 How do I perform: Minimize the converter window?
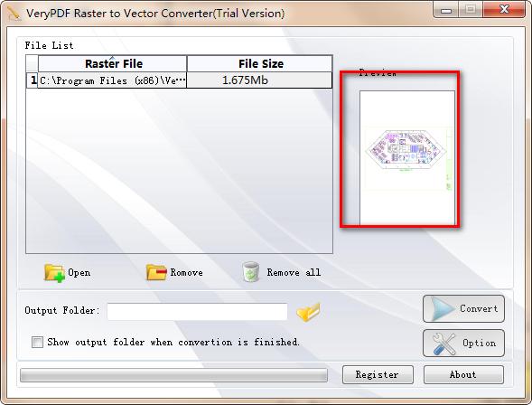(446, 10)
